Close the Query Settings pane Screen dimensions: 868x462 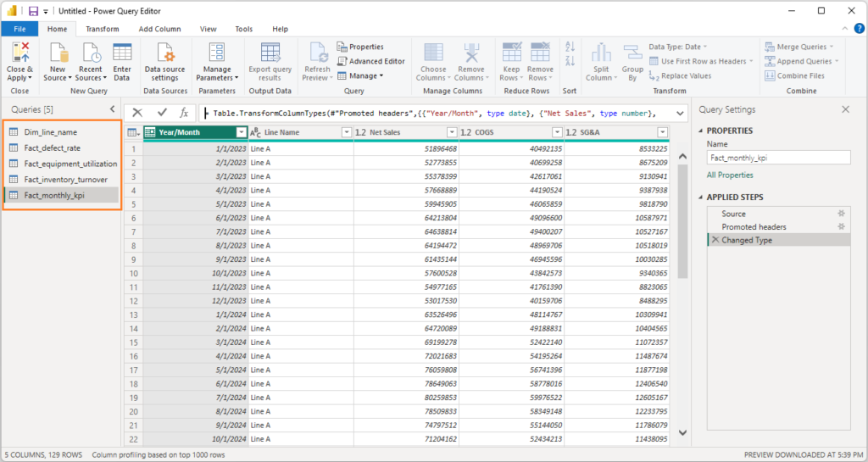(x=845, y=109)
